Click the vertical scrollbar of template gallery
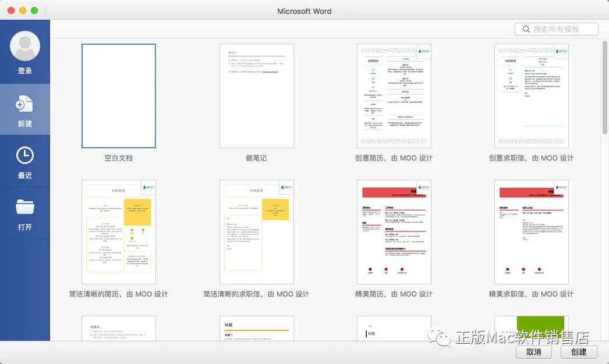 tap(605, 87)
